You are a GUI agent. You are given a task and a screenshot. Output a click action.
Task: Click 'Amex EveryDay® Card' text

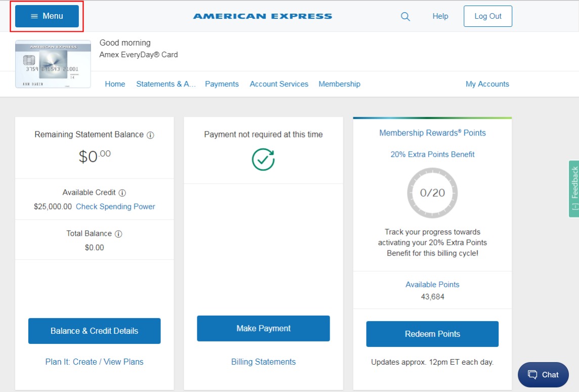tap(139, 55)
